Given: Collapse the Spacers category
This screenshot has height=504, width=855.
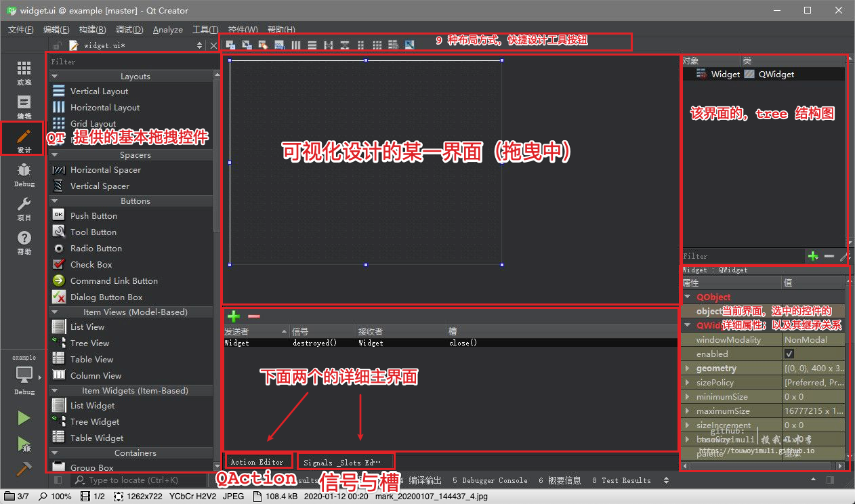Looking at the screenshot, I should click(55, 155).
